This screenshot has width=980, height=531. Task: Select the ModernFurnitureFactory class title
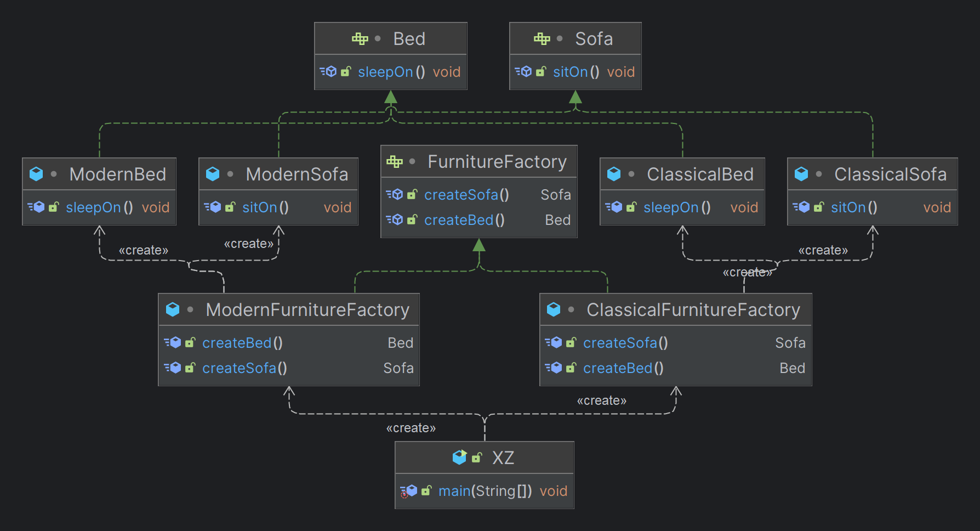point(307,310)
